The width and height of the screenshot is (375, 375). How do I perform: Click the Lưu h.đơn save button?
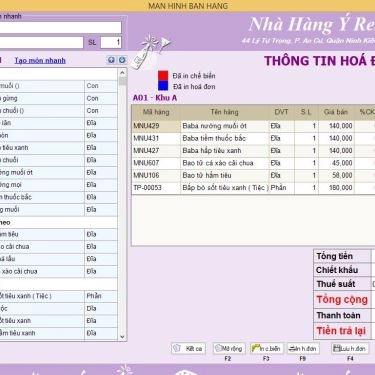tap(350, 349)
